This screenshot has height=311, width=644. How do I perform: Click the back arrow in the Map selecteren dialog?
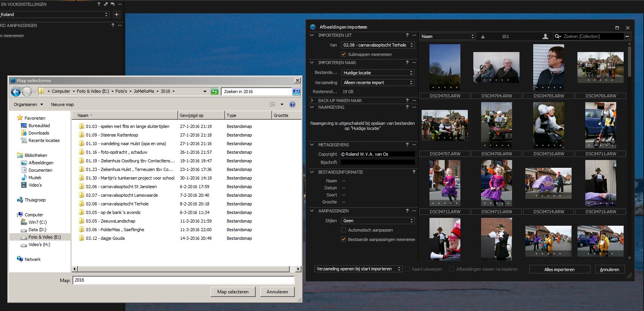(16, 92)
